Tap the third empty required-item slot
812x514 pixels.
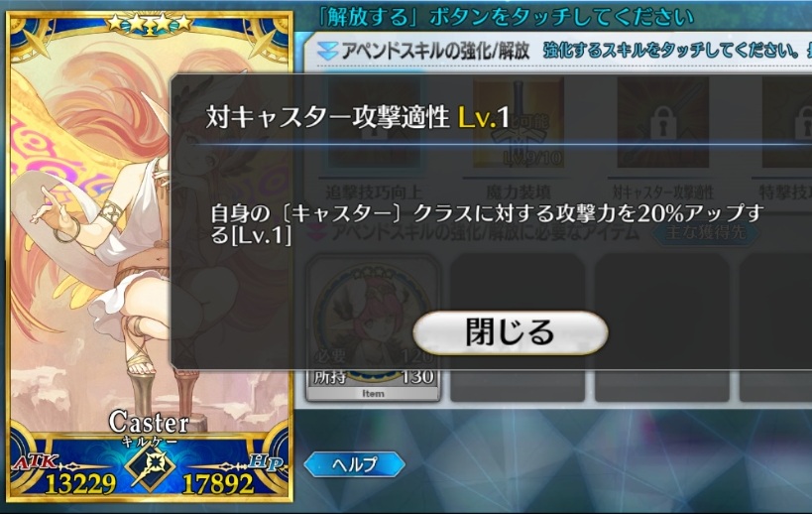tap(662, 327)
